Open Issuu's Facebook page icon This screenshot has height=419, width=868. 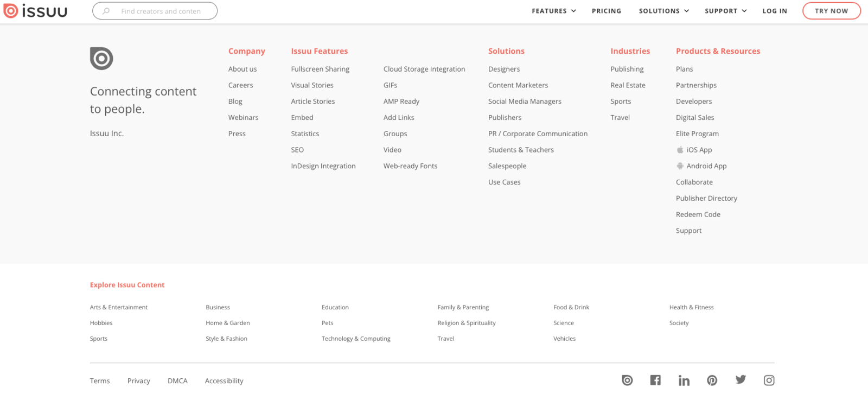coord(655,380)
